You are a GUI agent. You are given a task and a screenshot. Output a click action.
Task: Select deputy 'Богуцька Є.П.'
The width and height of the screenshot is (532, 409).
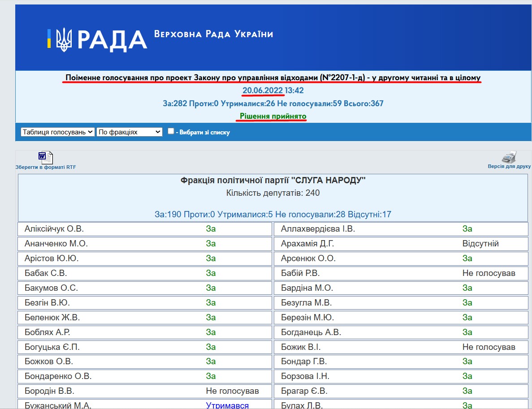tap(52, 347)
